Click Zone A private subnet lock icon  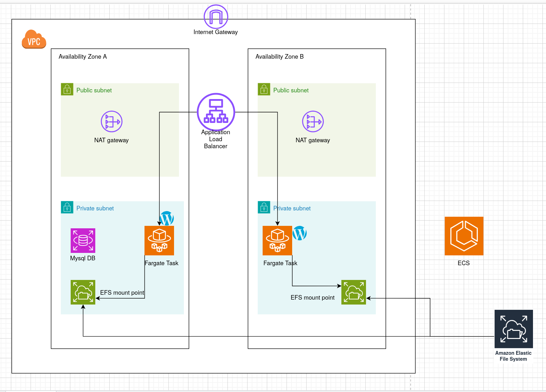(x=67, y=208)
